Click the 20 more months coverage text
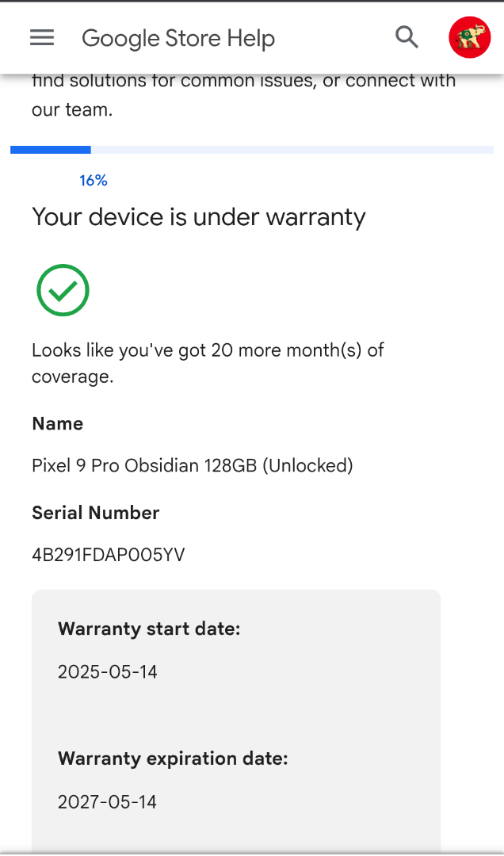The height and width of the screenshot is (856, 504). pyautogui.click(x=208, y=363)
